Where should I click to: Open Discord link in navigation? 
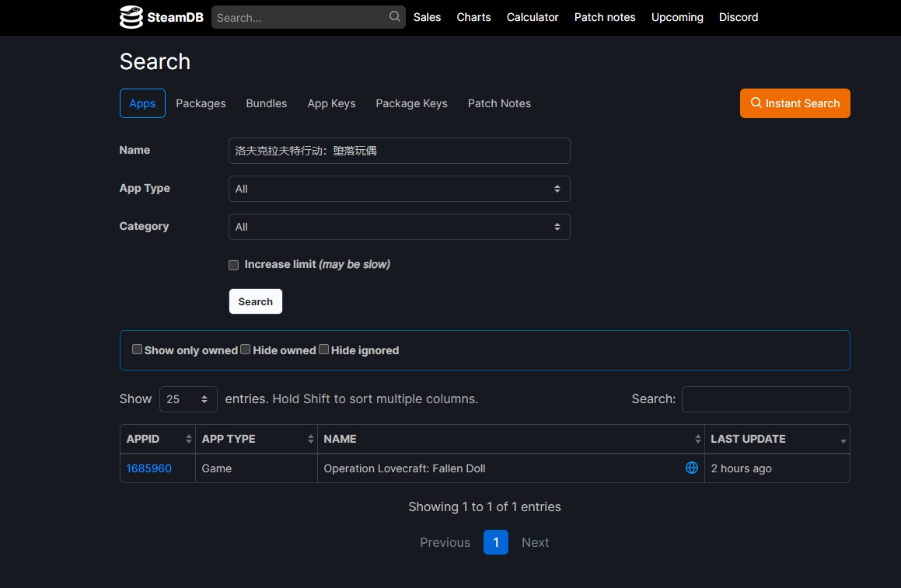coord(739,17)
